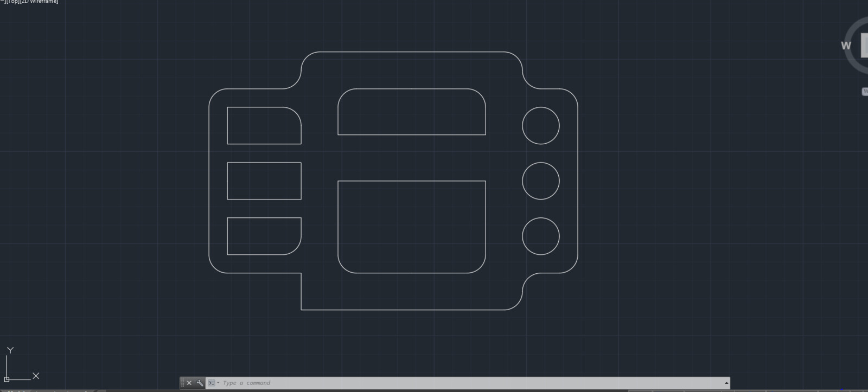Image resolution: width=868 pixels, height=392 pixels.
Task: Click the 'Type a command' input field
Action: point(472,383)
